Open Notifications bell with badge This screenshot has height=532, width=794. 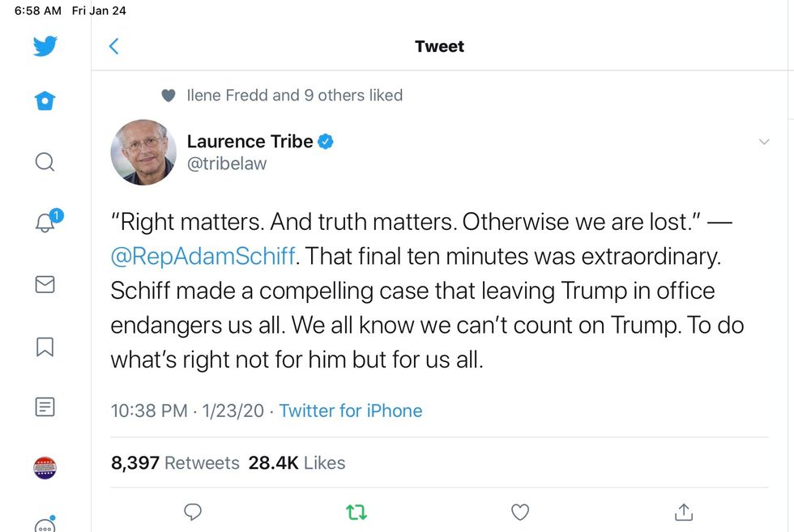tap(45, 223)
